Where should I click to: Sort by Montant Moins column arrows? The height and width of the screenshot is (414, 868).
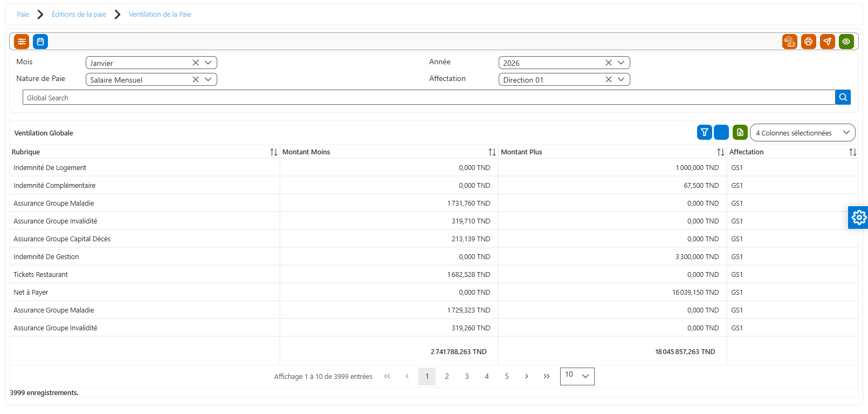click(492, 152)
